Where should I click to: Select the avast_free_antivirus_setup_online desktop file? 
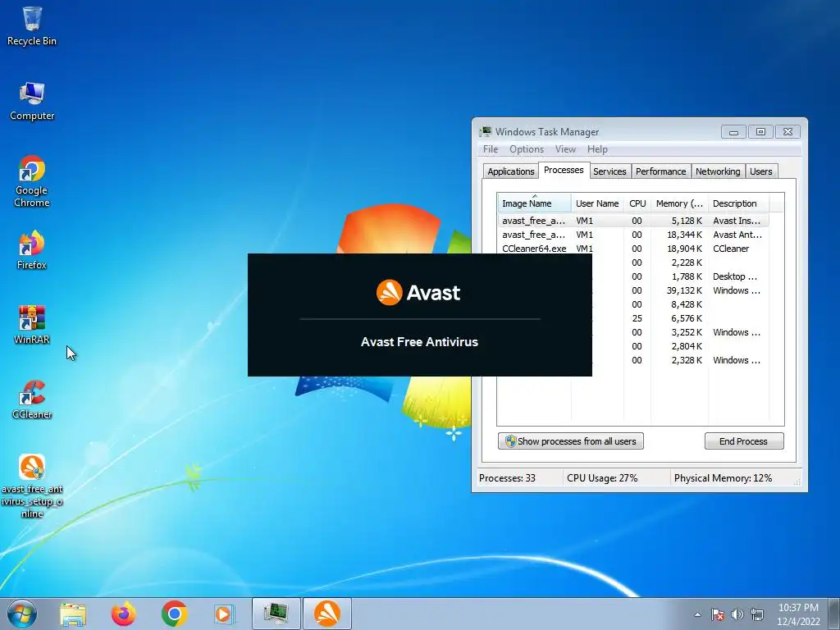tap(32, 486)
